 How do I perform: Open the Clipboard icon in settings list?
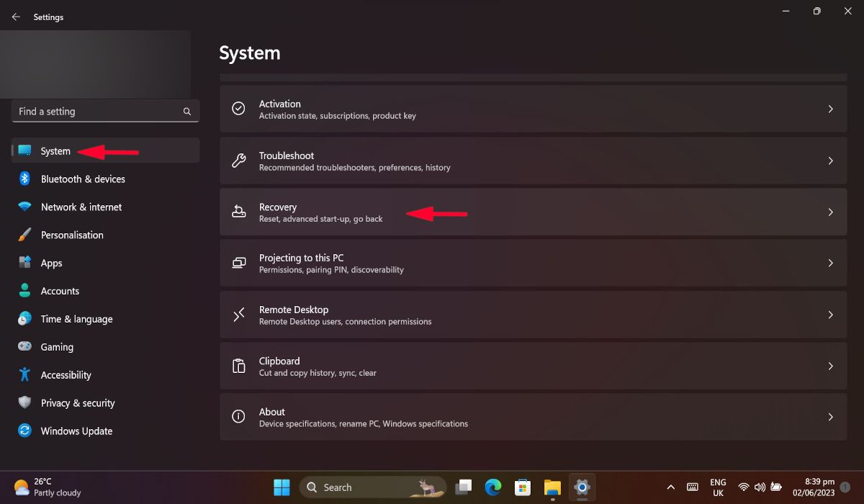238,366
